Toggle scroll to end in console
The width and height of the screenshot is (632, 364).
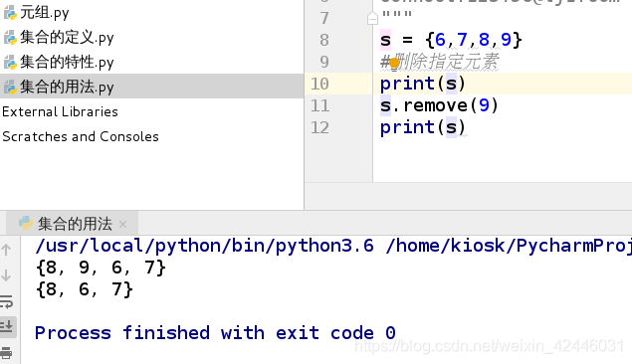coord(7,326)
